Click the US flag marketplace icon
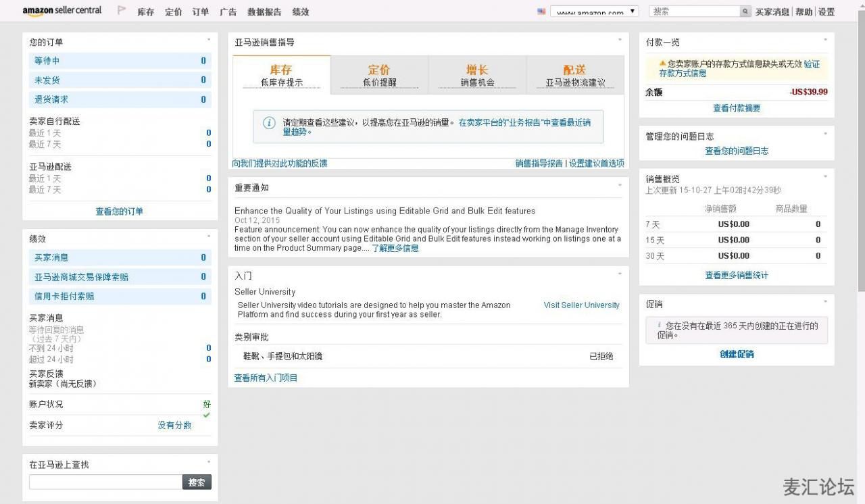The width and height of the screenshot is (865, 504). click(x=541, y=11)
